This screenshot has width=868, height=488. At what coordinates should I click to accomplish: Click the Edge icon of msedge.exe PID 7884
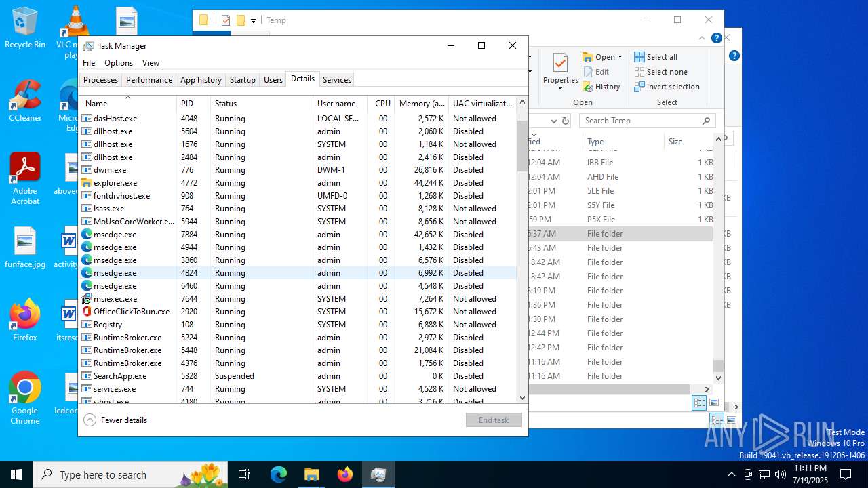[87, 235]
